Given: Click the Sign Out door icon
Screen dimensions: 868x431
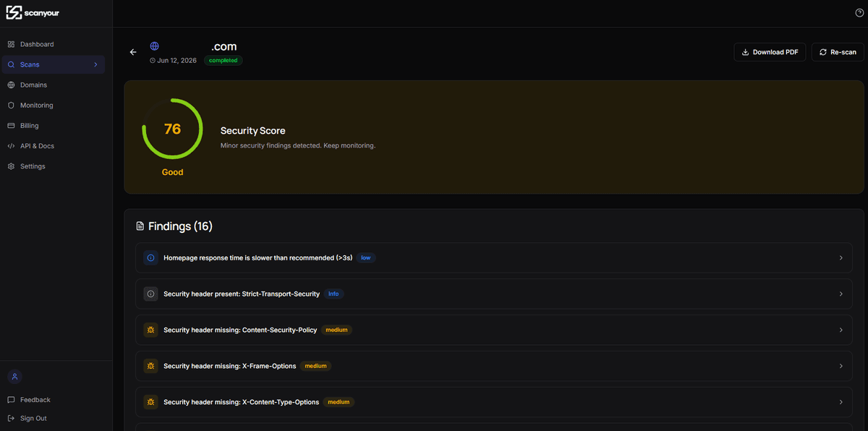Looking at the screenshot, I should click(x=11, y=418).
